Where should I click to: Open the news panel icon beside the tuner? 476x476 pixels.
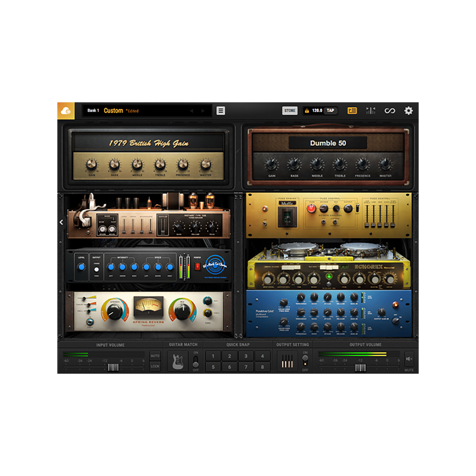[x=352, y=111]
